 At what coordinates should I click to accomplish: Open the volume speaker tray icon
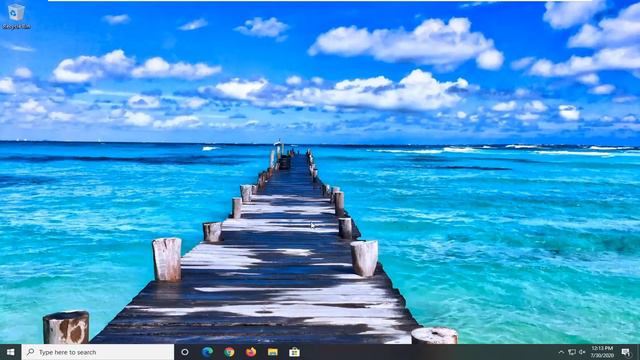pyautogui.click(x=582, y=352)
